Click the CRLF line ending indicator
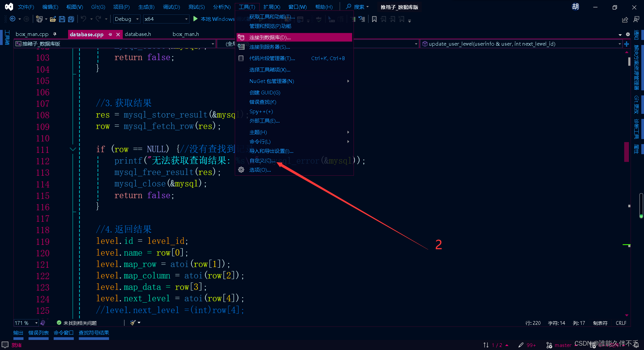The height and width of the screenshot is (350, 644). 621,323
